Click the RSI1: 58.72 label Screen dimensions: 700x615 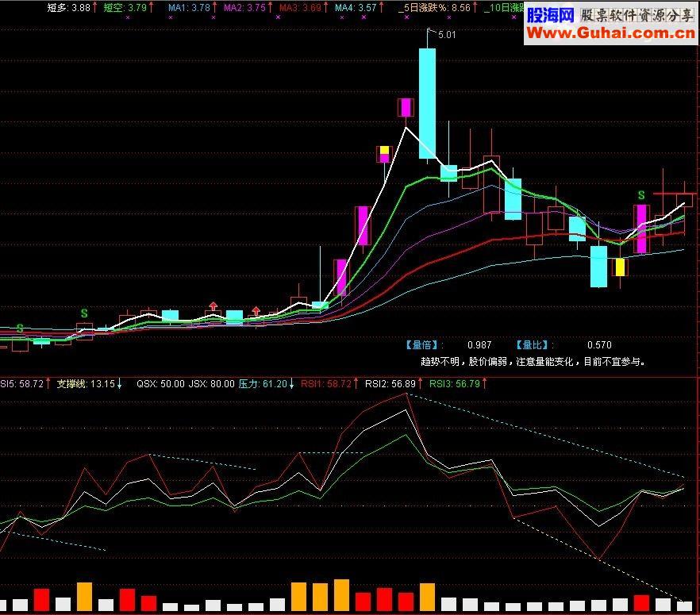[326, 384]
